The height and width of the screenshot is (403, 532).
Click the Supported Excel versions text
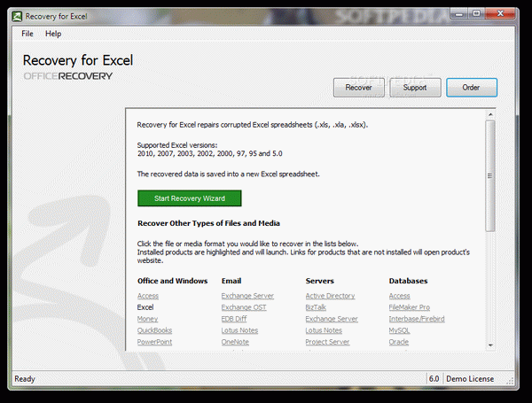(x=177, y=145)
